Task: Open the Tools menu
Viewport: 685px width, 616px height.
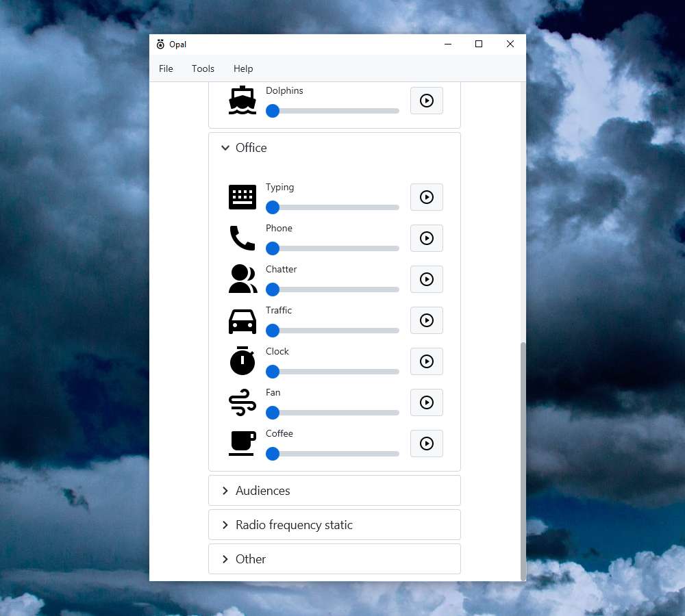Action: click(203, 68)
